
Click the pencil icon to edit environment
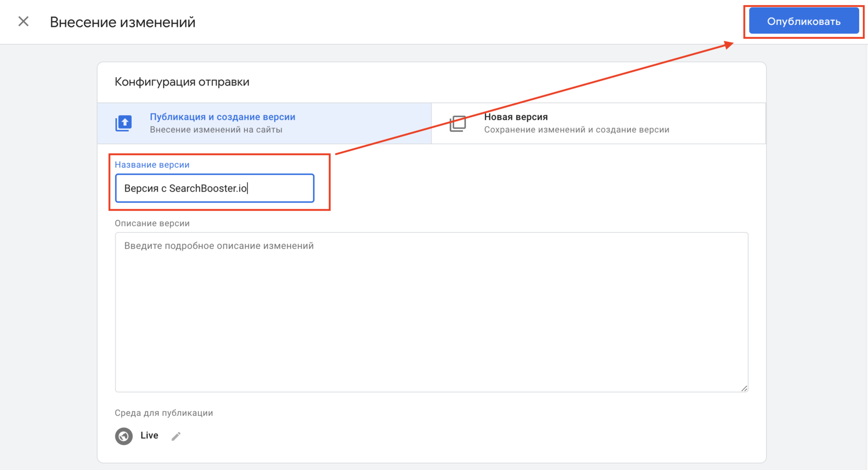click(x=176, y=436)
